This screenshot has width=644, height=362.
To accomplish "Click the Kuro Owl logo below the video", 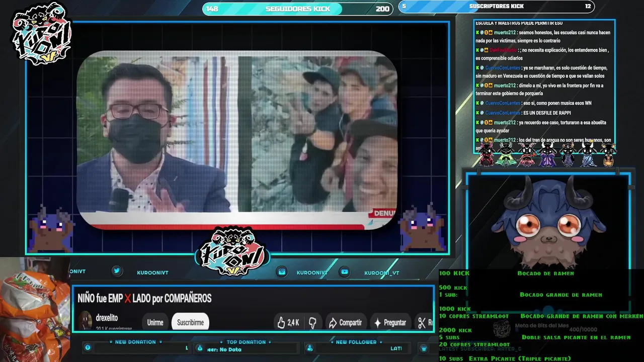I will pos(232,252).
